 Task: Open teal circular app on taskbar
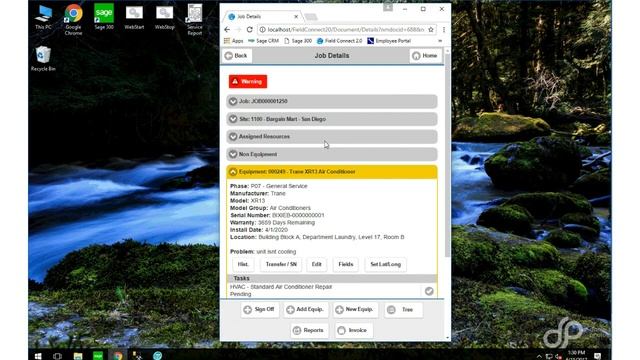point(158,356)
